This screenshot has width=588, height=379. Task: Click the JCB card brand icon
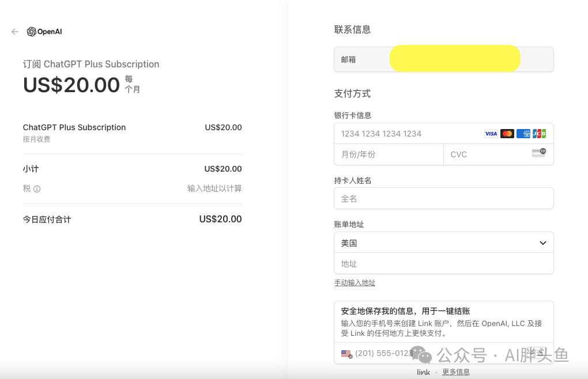click(x=539, y=134)
